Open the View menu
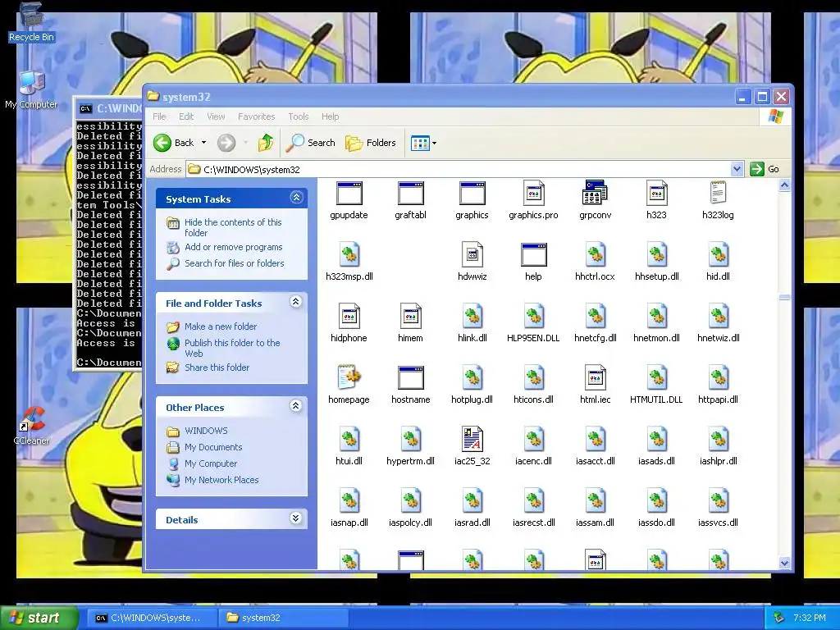This screenshot has height=630, width=840. pos(216,116)
